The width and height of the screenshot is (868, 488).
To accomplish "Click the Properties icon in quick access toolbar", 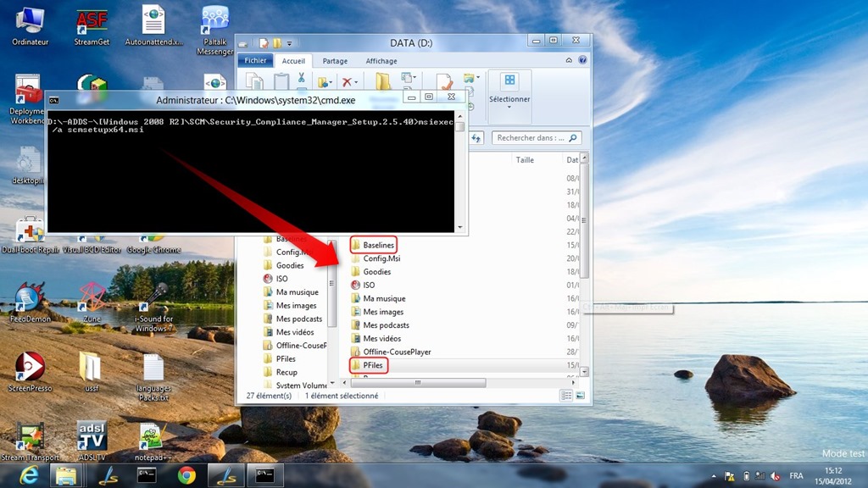I will 264,42.
